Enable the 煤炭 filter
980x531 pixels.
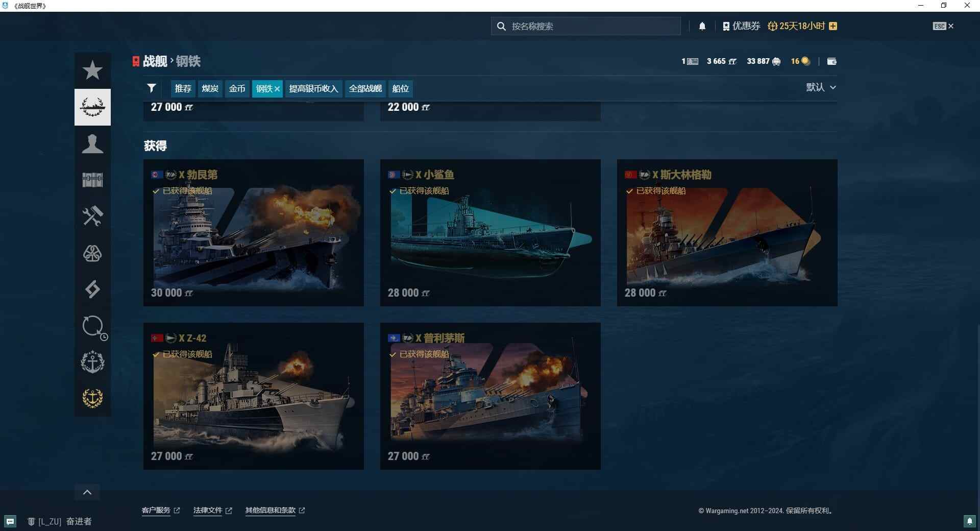[210, 88]
